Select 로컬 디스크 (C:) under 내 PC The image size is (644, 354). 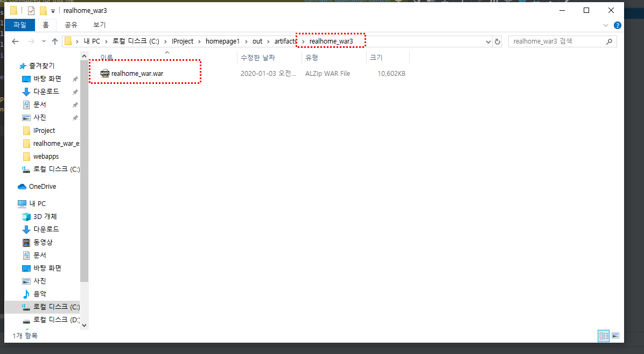(56, 307)
